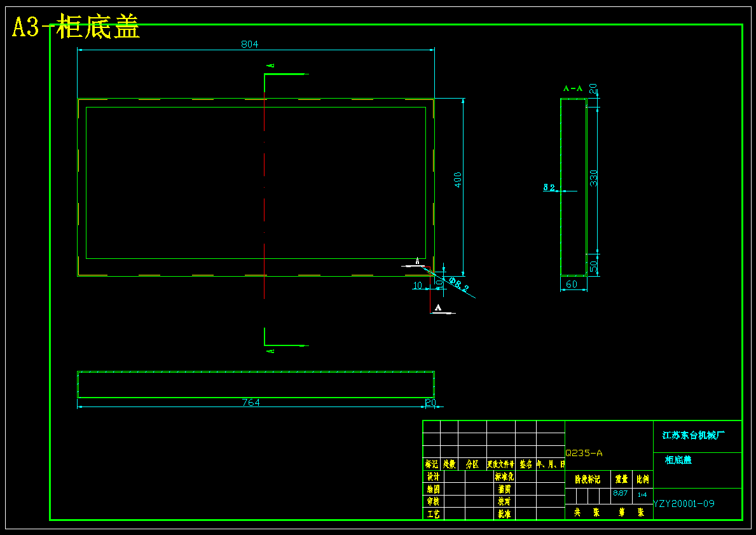Image resolution: width=756 pixels, height=535 pixels.
Task: Select the 批准 label
Action: pos(504,514)
